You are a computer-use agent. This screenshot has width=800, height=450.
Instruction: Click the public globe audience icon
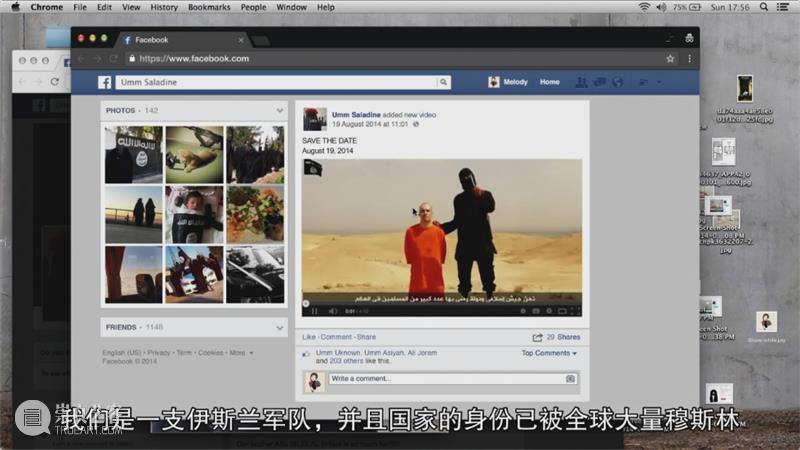416,124
